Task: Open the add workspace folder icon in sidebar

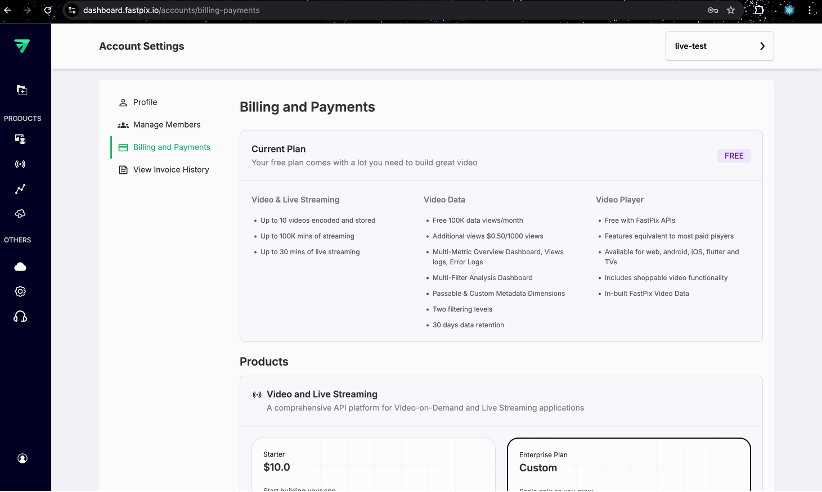Action: click(21, 90)
